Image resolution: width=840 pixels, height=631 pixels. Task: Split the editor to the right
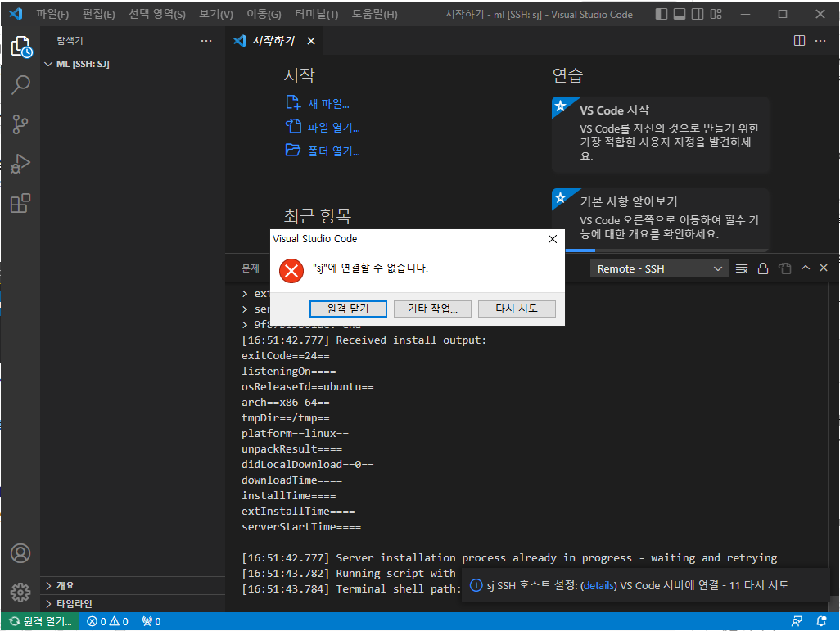click(799, 41)
